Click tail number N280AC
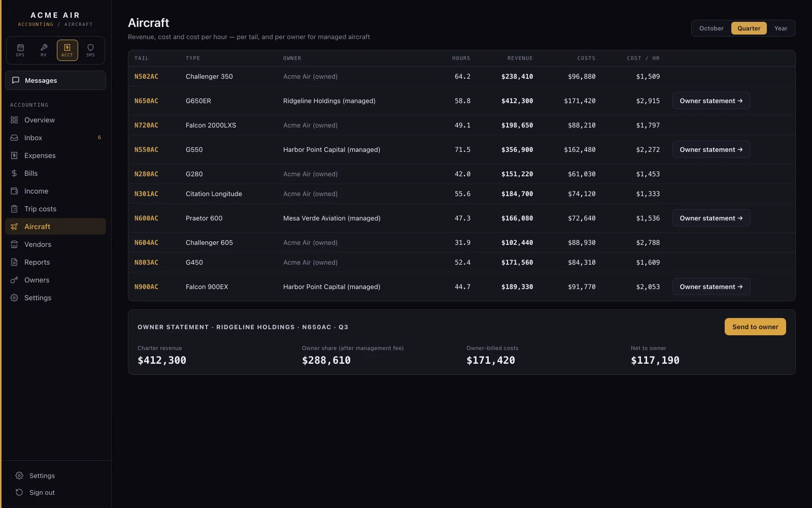The width and height of the screenshot is (812, 508). 146,174
